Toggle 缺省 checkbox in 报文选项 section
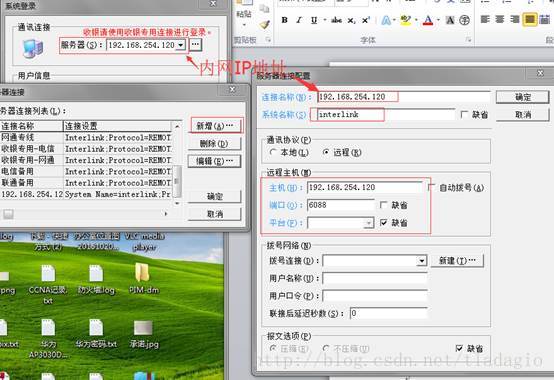Viewport: 554px width, 380px height. 459,349
